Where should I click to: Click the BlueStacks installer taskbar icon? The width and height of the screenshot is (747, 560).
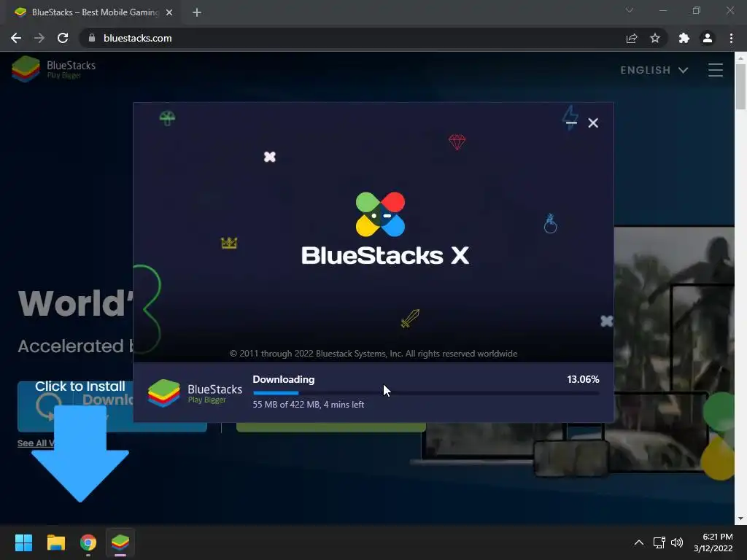coord(120,542)
